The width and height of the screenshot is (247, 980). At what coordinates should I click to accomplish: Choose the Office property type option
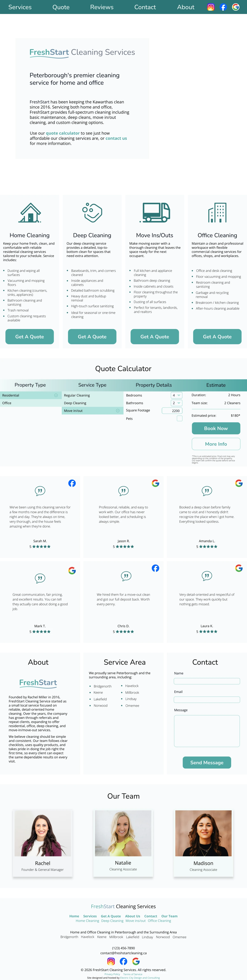click(x=30, y=403)
